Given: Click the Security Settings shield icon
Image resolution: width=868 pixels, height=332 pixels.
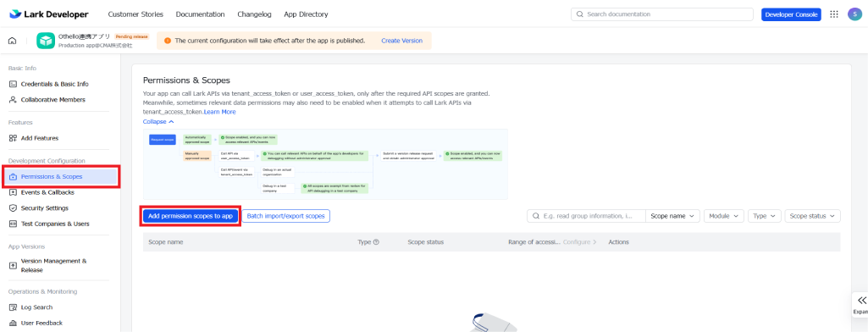Looking at the screenshot, I should (14, 208).
